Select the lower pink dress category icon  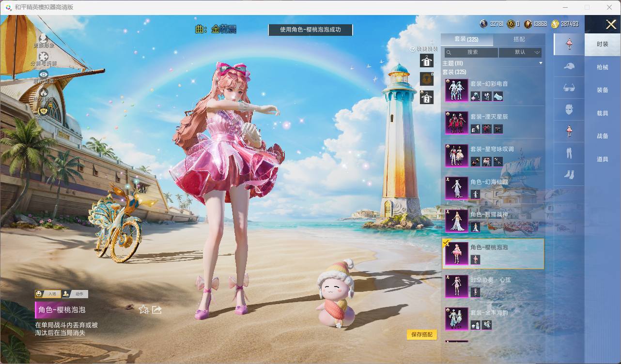569,131
